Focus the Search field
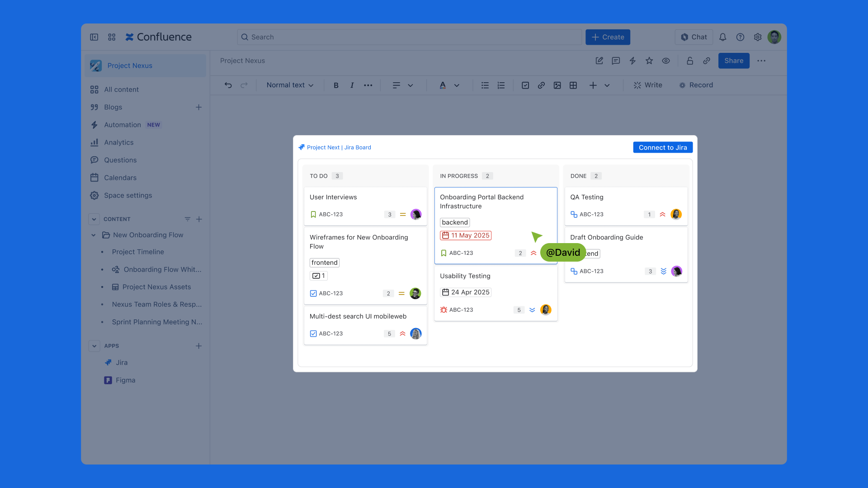 click(410, 37)
